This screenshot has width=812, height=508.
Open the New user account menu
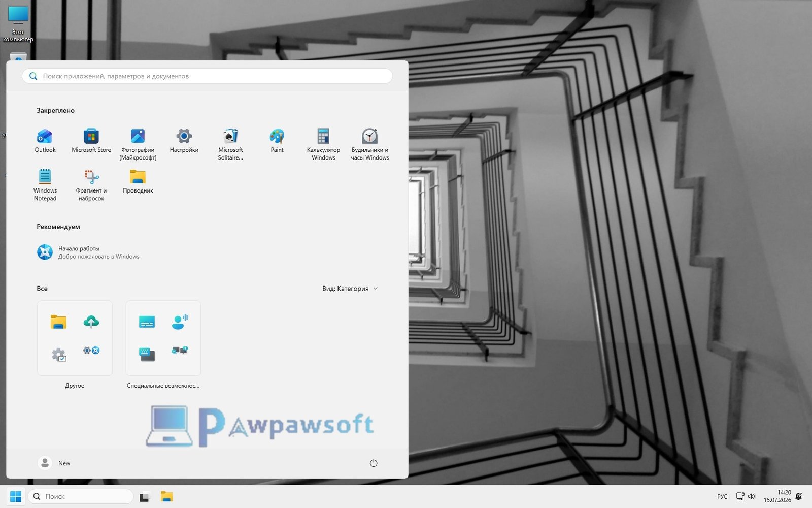tap(54, 463)
